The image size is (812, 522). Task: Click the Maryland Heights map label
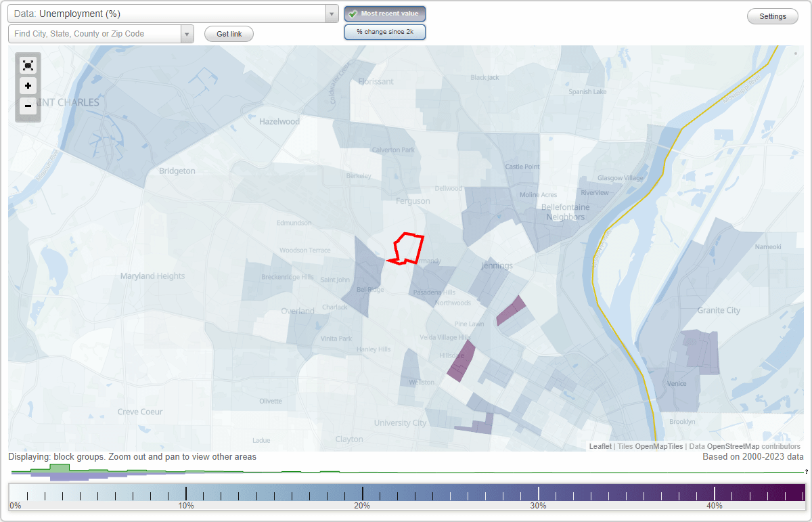pyautogui.click(x=152, y=276)
